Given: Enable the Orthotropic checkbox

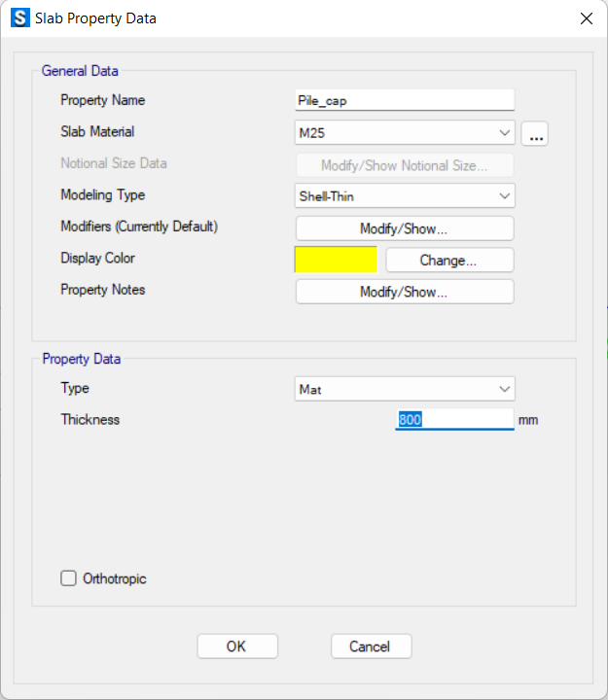Looking at the screenshot, I should click(x=68, y=578).
